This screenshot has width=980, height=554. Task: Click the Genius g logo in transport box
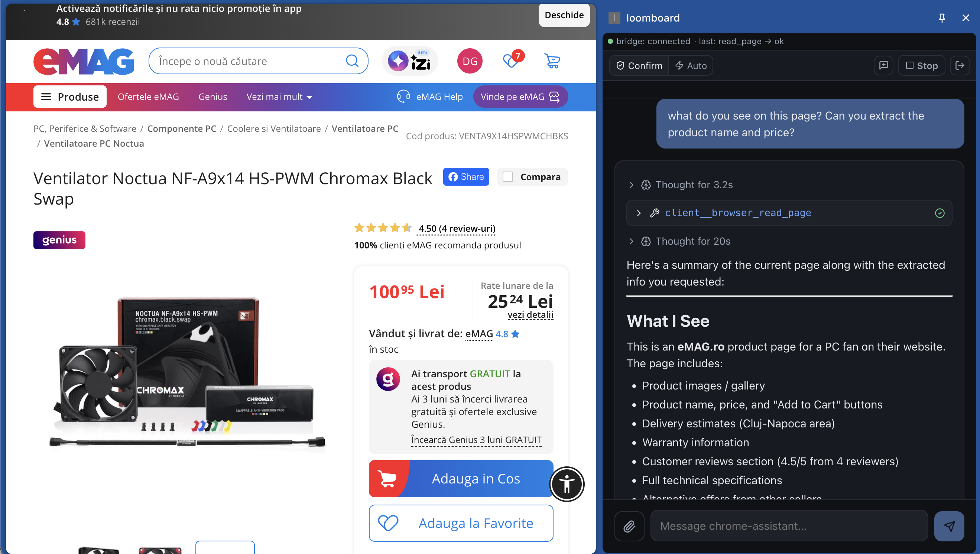pyautogui.click(x=388, y=379)
